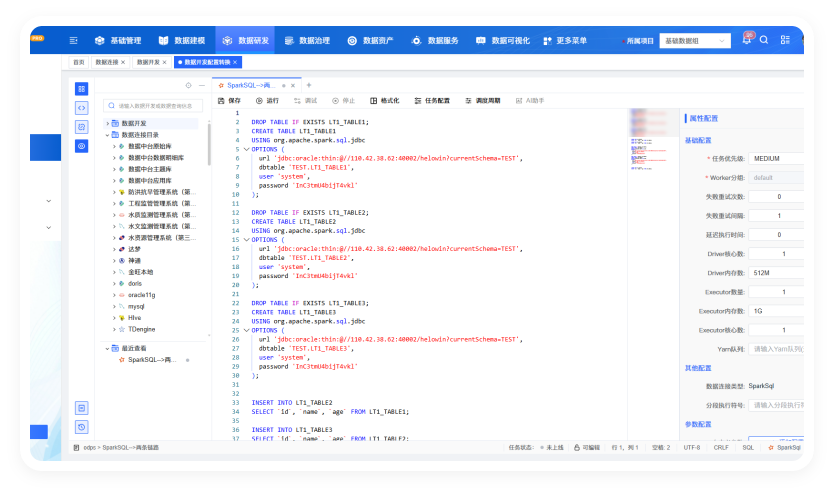
Task: Expand the 达梦 connection node
Action: click(114, 249)
